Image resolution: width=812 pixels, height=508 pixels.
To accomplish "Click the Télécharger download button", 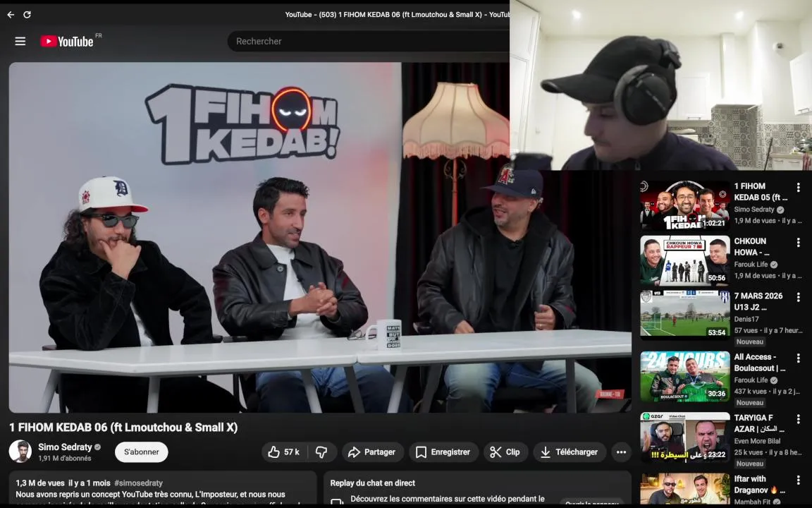I will coord(569,452).
